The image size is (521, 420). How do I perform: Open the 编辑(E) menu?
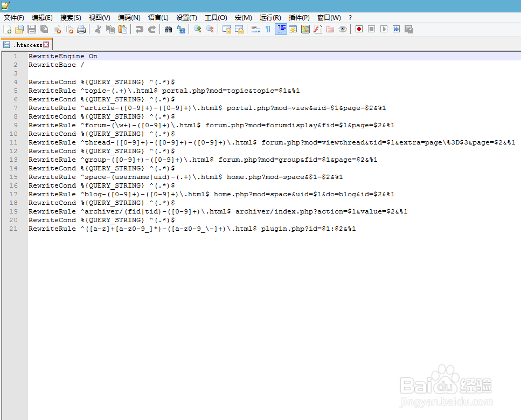click(42, 18)
